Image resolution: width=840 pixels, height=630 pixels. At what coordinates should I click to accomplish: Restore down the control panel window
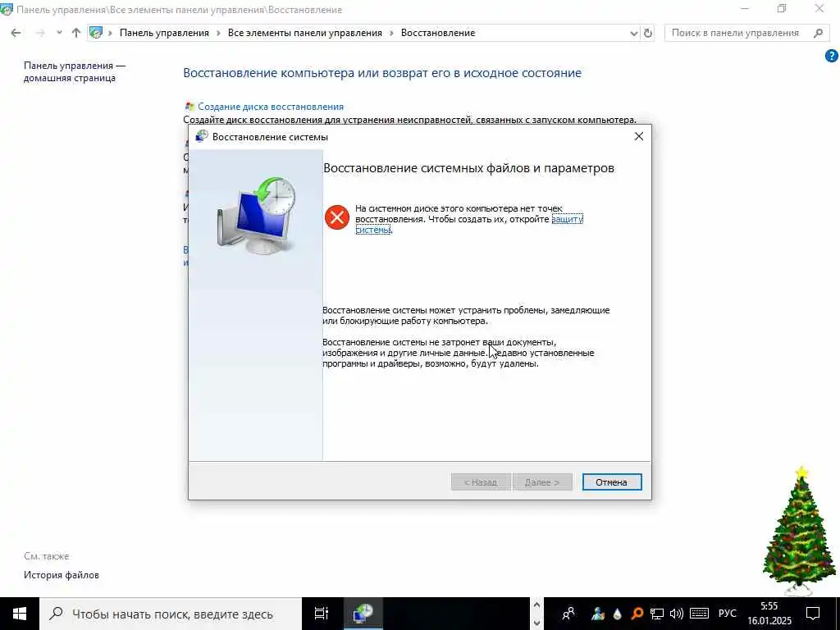point(782,8)
